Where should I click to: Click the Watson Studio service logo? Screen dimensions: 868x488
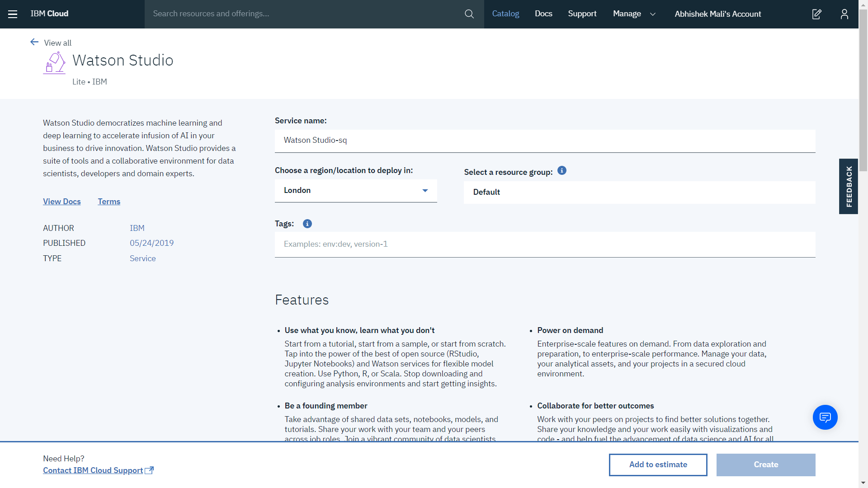[x=54, y=63]
